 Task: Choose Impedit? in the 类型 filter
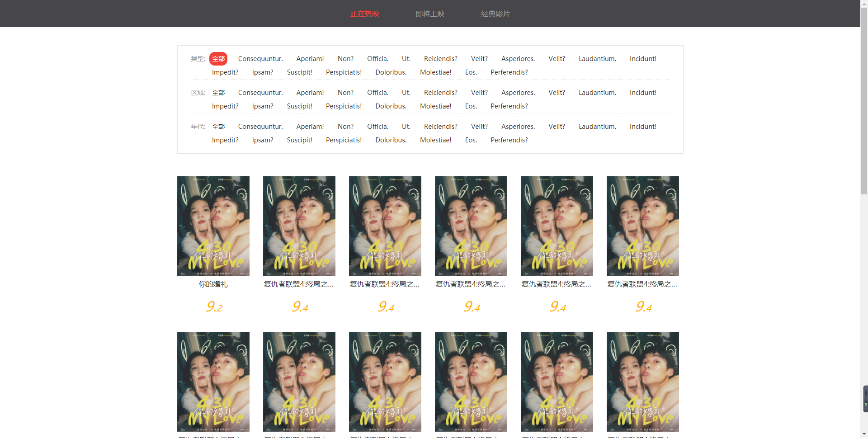[225, 72]
